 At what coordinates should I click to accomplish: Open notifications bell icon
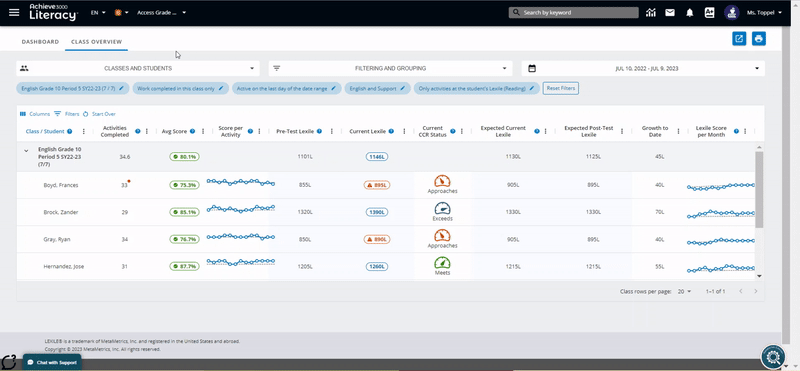[690, 13]
